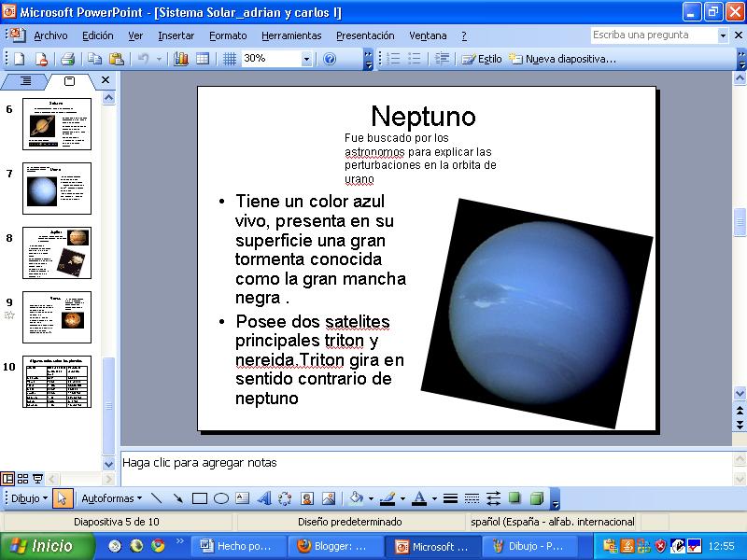Choose line style thickness
This screenshot has height=560, width=747.
coord(450,498)
